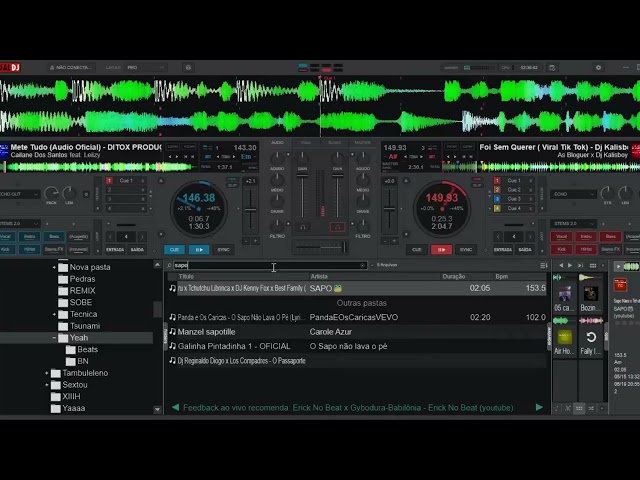Image resolution: width=640 pixels, height=480 pixels.
Task: Click left deck pitch minus button
Action: point(246,241)
